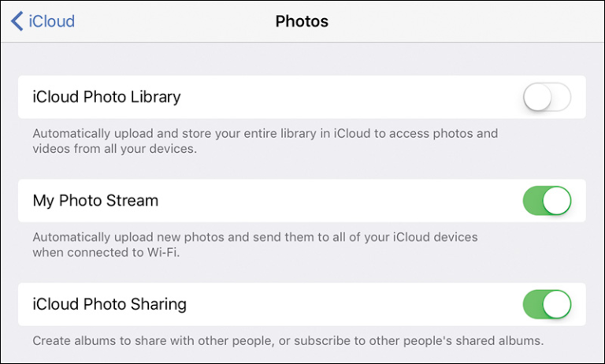Click the Photos page title
The width and height of the screenshot is (605, 364).
(x=302, y=21)
